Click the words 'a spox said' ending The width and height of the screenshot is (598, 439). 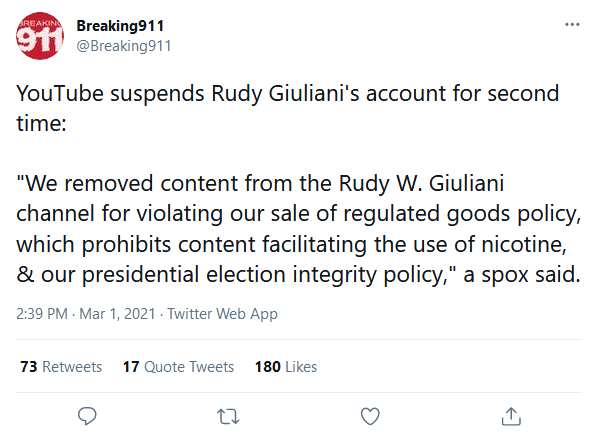coord(521,275)
